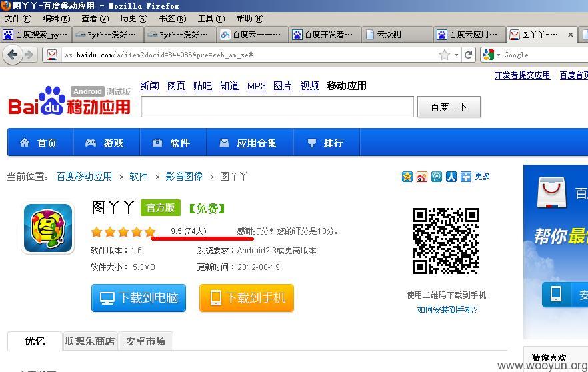
Task: Open the 编辑 menu
Action: pos(56,19)
